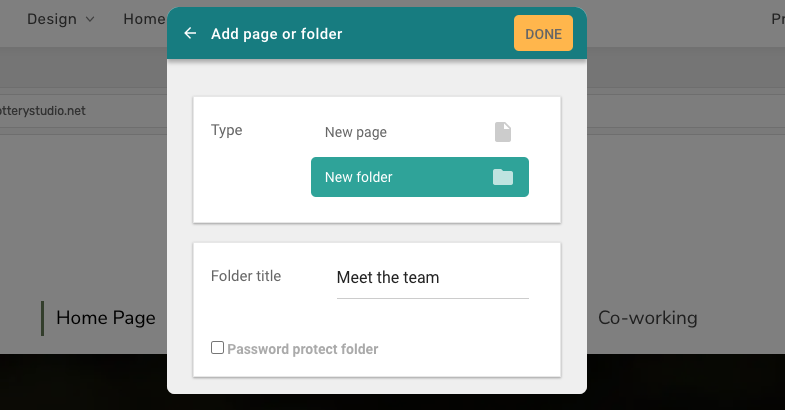Screen dimensions: 785x410
Task: Click the Type label in the first card
Action: [x=226, y=131]
